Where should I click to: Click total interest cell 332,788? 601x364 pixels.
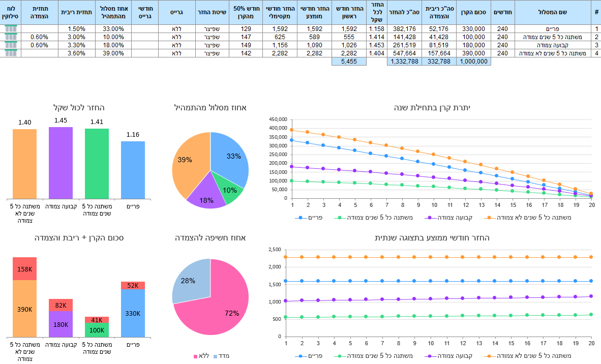(439, 62)
